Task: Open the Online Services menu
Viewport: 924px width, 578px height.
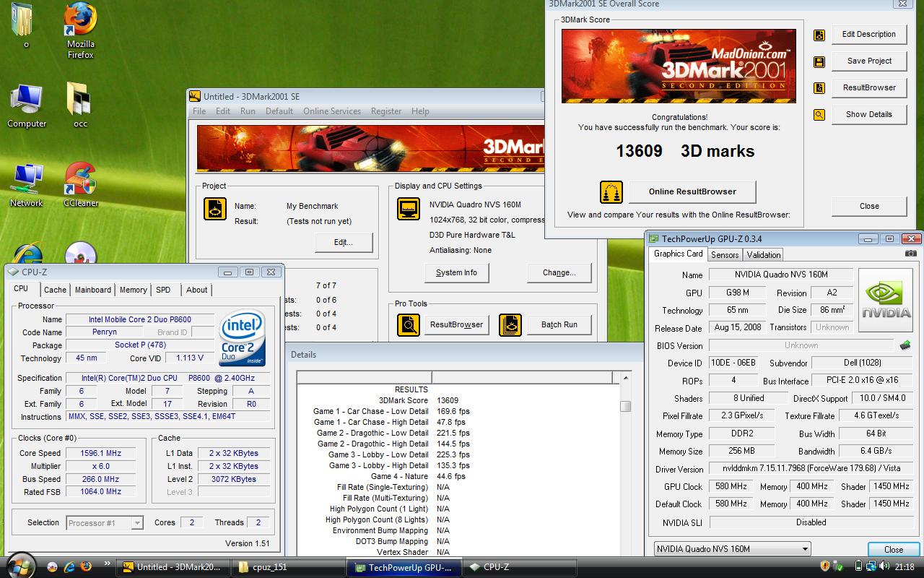Action: pos(332,111)
